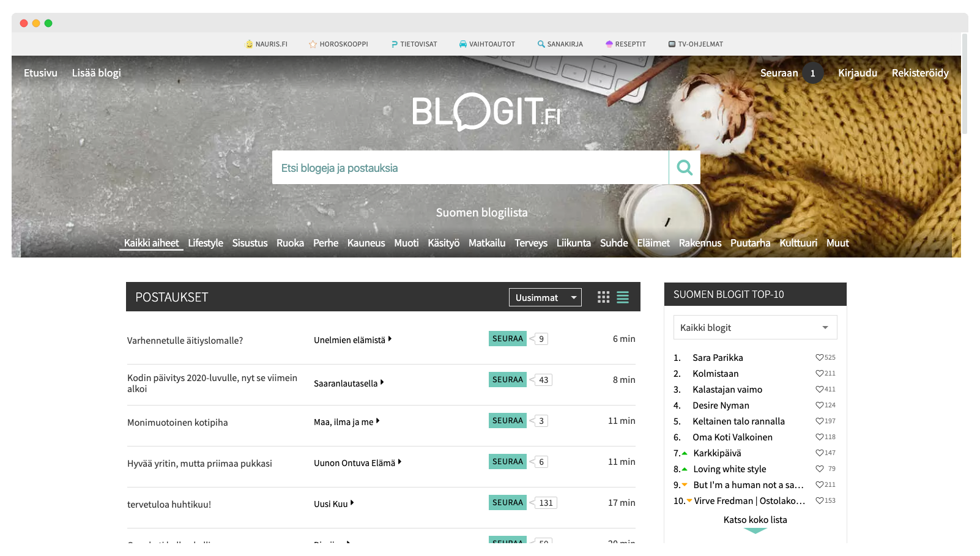Click the Blogit.fi logo
This screenshot has height=556, width=980.
[x=486, y=111]
